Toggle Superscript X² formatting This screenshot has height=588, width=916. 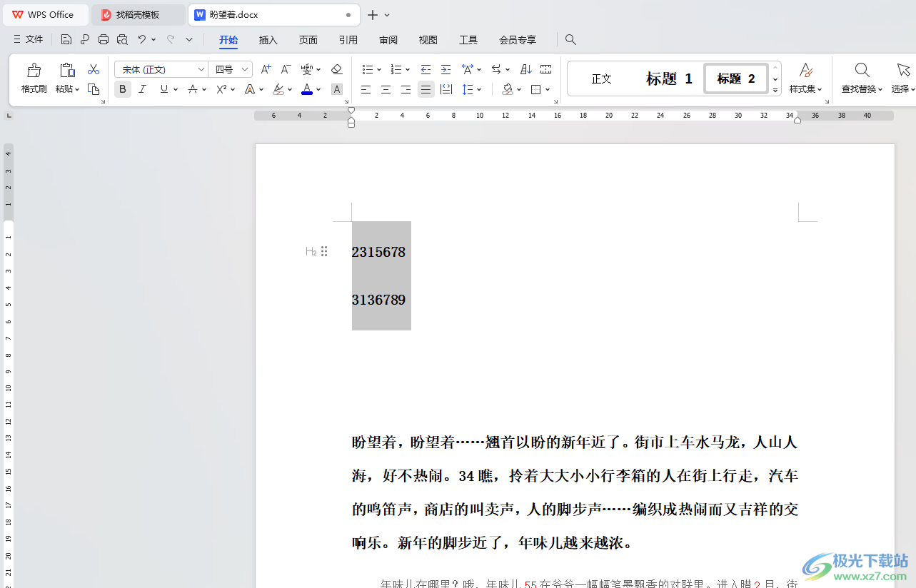click(x=221, y=89)
